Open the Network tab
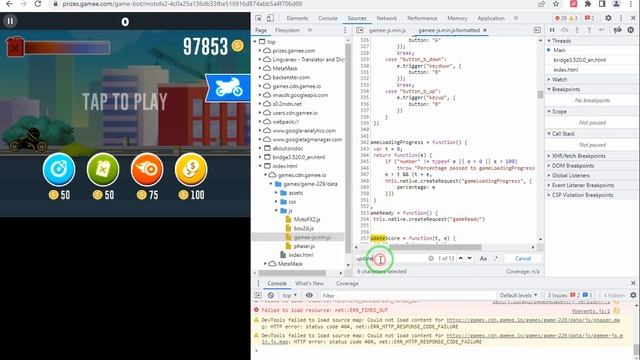The height and width of the screenshot is (360, 640). pyautogui.click(x=387, y=18)
